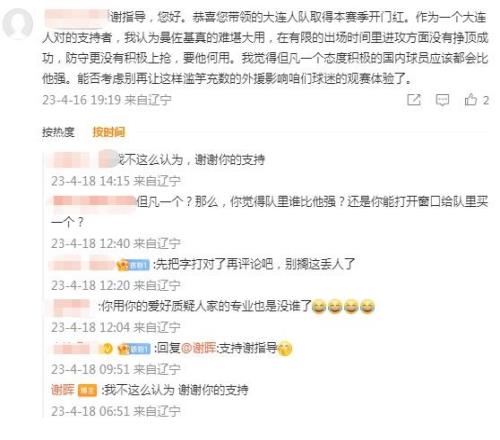Click the fan badge icon before 回复@谢晖

pyautogui.click(x=134, y=349)
